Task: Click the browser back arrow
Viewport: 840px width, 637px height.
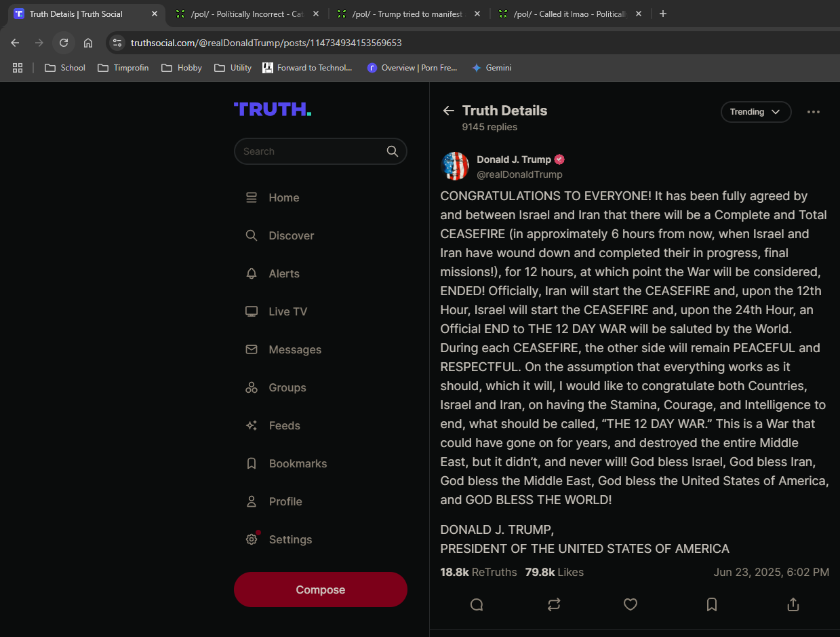Action: (x=15, y=43)
